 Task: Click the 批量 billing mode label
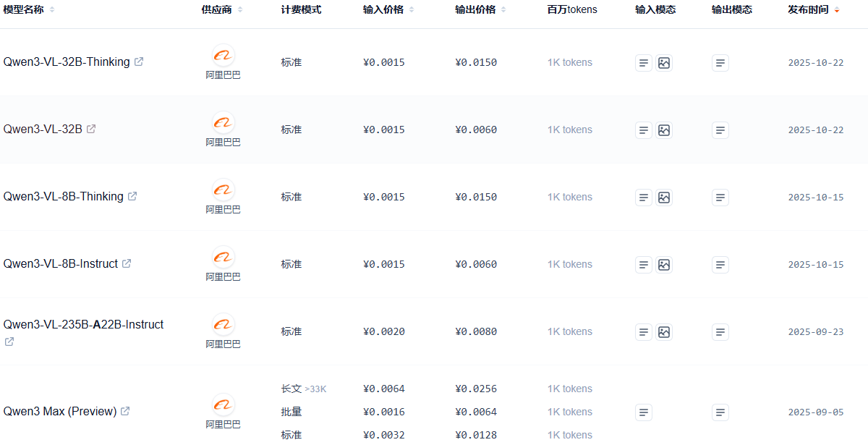tap(292, 412)
